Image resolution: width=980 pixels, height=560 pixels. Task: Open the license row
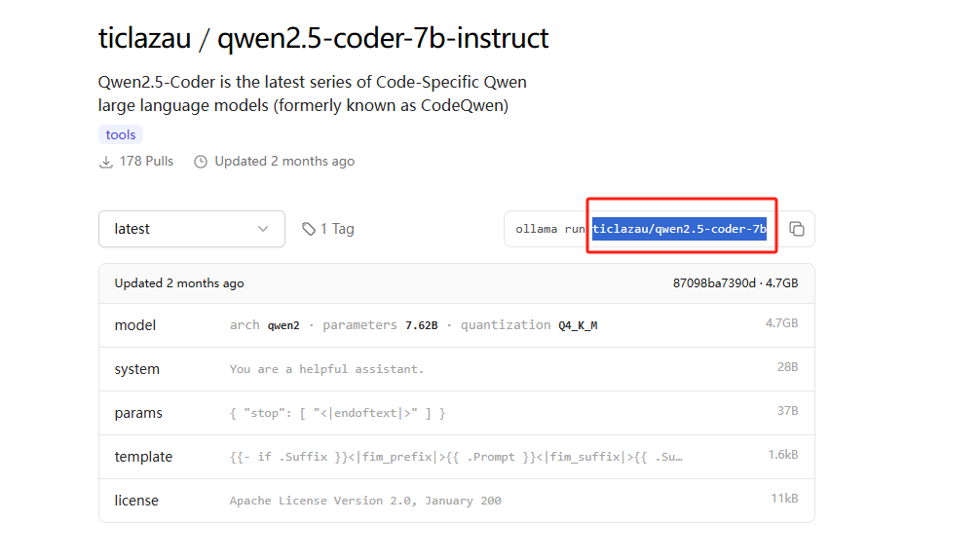[456, 500]
